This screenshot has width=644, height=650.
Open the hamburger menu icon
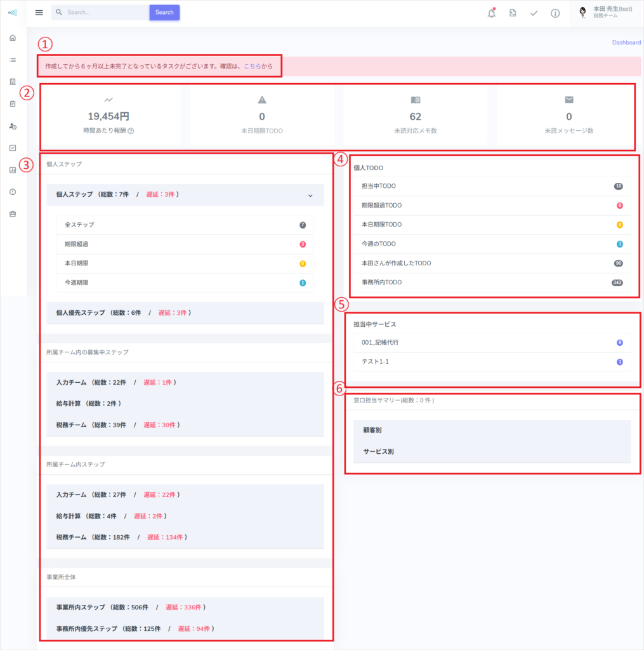point(39,13)
